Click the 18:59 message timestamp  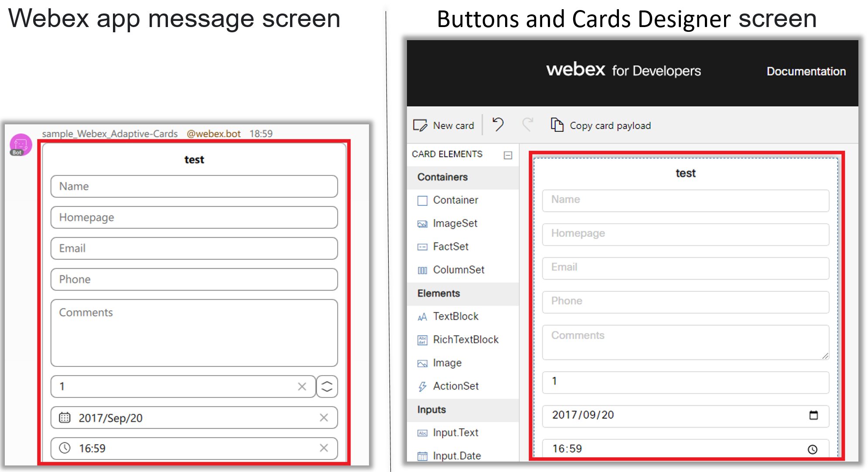261,133
